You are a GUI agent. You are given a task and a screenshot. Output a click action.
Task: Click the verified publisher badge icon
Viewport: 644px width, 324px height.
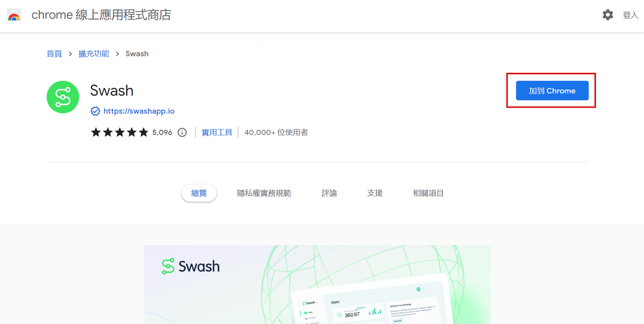click(x=95, y=111)
